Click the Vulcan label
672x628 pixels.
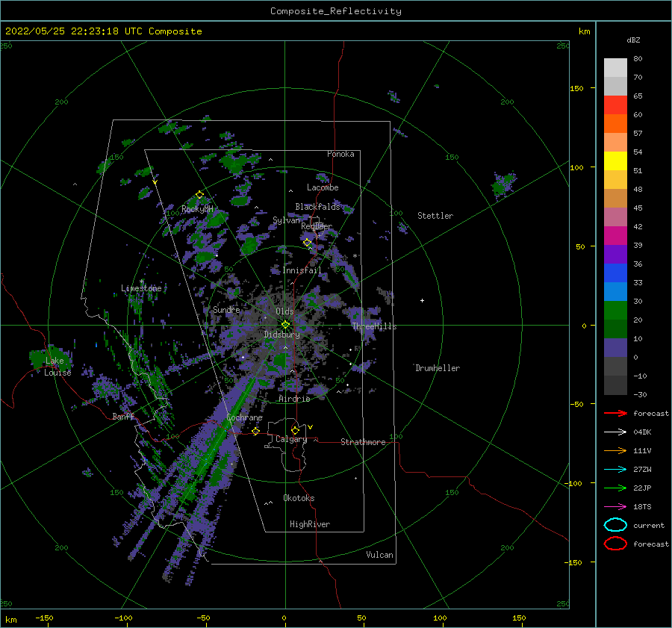click(380, 555)
